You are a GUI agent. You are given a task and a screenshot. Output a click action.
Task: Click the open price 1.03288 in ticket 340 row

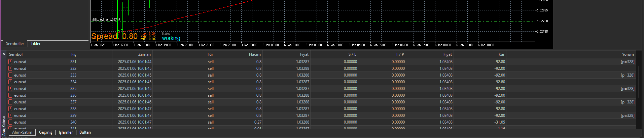click(302, 122)
